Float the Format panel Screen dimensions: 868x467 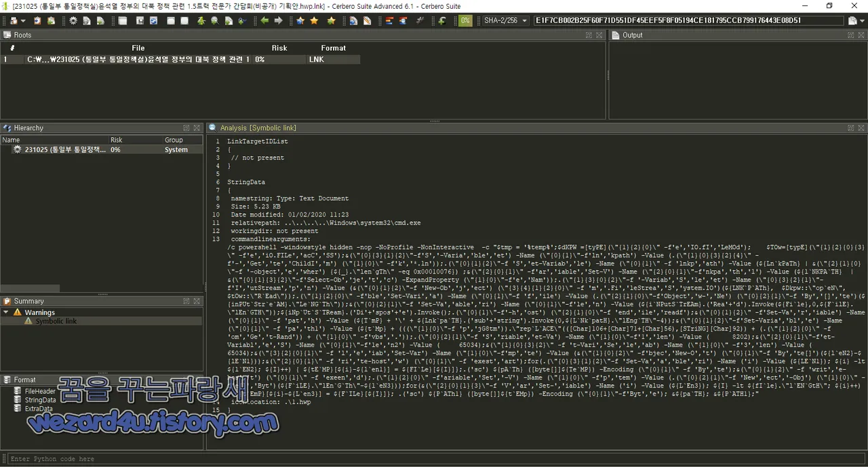point(186,379)
